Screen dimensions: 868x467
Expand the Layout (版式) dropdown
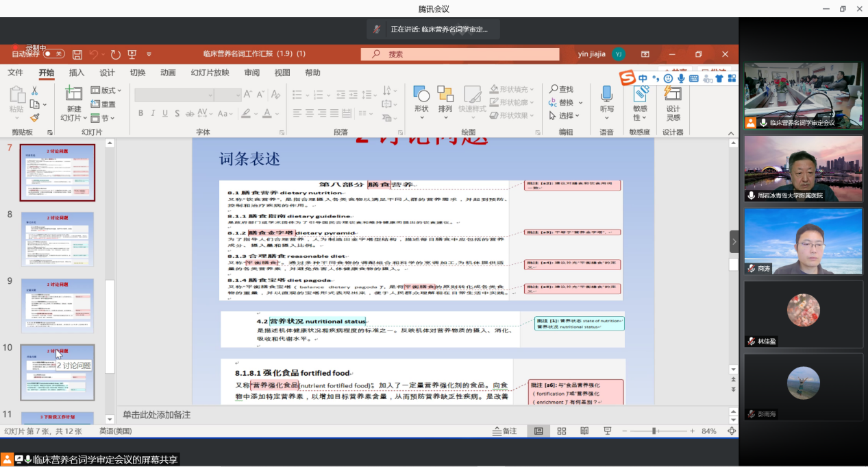point(106,91)
